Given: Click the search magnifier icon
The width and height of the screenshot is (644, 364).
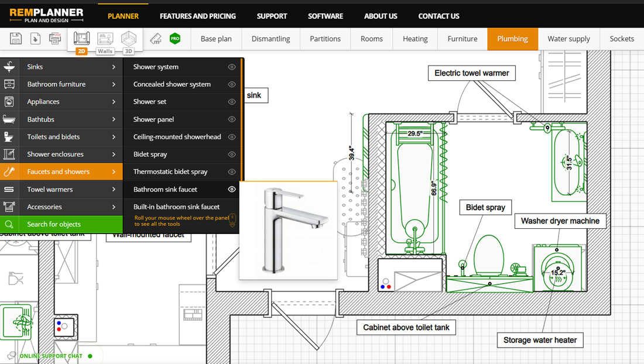Looking at the screenshot, I should 9,225.
